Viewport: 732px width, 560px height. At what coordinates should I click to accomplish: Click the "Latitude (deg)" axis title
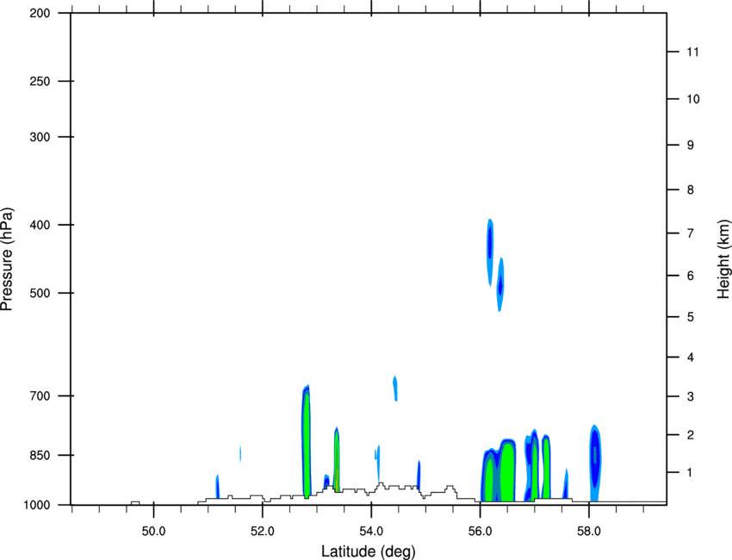[x=368, y=551]
